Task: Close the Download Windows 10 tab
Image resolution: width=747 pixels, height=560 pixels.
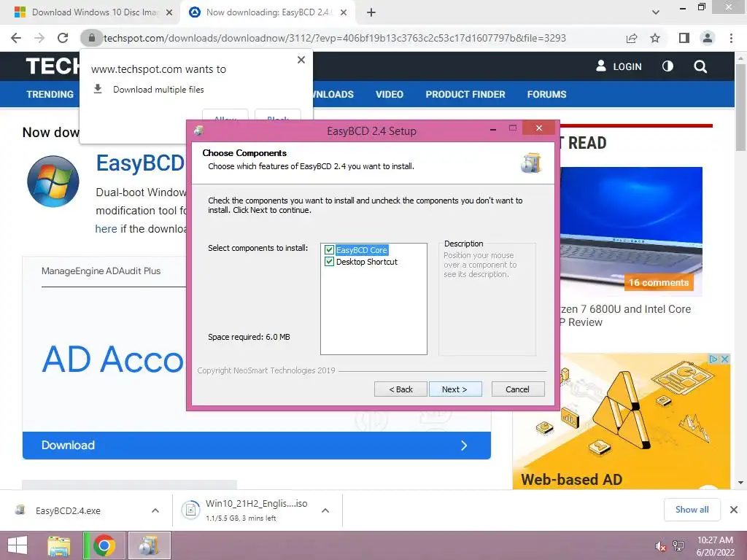Action: point(169,12)
